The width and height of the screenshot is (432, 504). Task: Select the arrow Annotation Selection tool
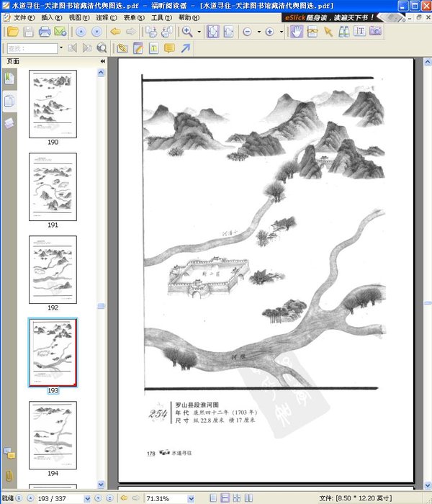[x=328, y=32]
